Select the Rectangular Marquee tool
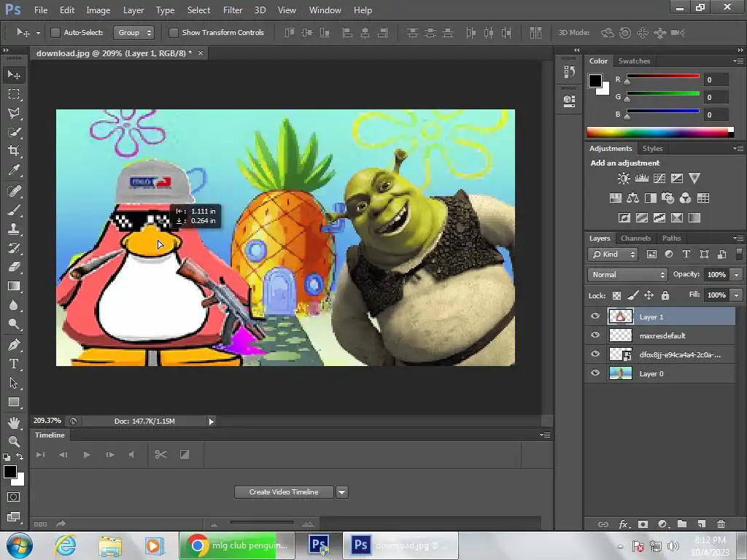The width and height of the screenshot is (747, 560). pyautogui.click(x=14, y=94)
